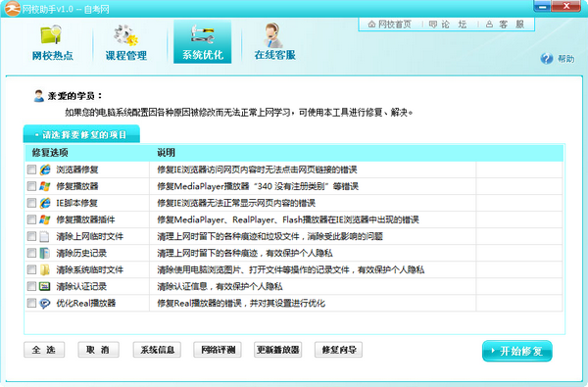The width and height of the screenshot is (588, 387).
Task: Check the IE脚本修复 checkbox
Action: click(32, 203)
